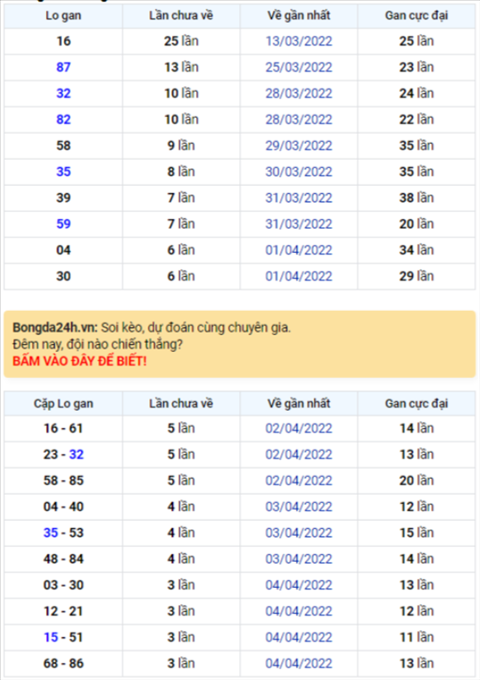
Task: Select Lo gan number 87
Action: 63,67
